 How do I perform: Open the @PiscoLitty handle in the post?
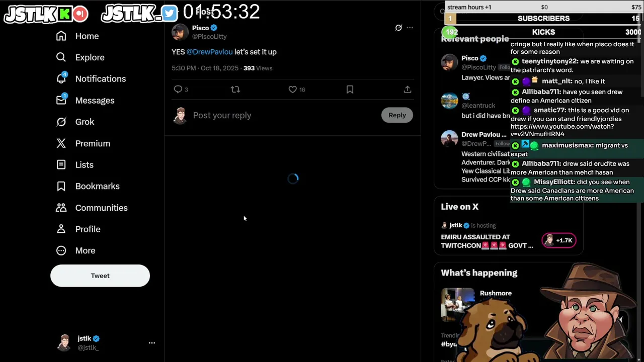coord(209,37)
